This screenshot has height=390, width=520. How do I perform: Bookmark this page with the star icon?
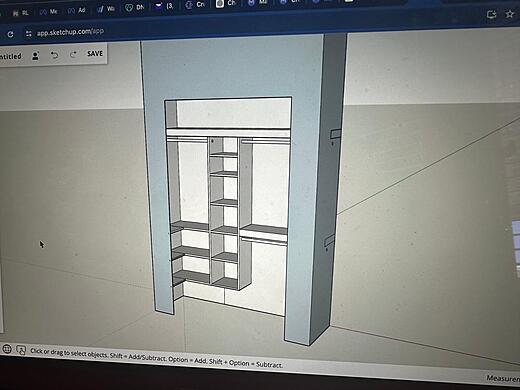(509, 14)
